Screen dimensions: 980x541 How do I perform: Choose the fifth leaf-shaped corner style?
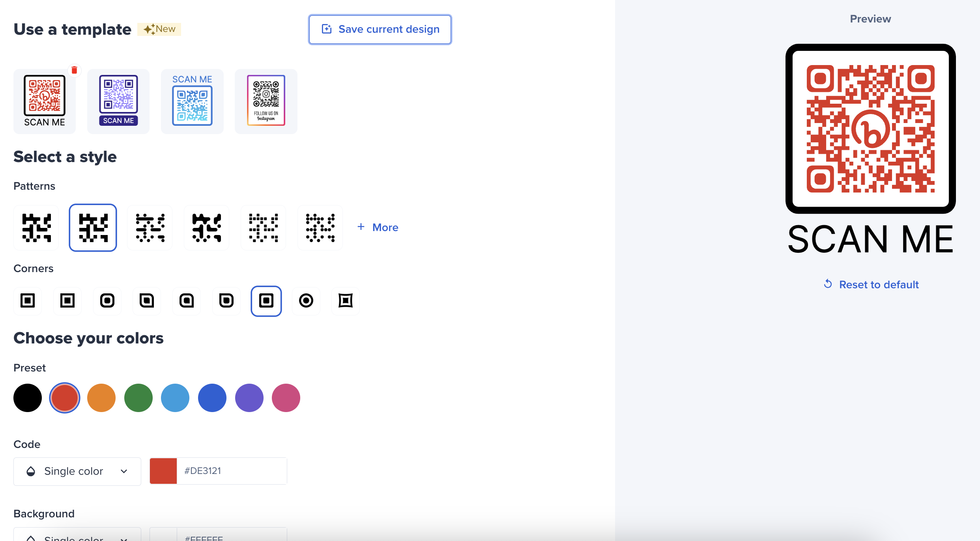pyautogui.click(x=187, y=301)
